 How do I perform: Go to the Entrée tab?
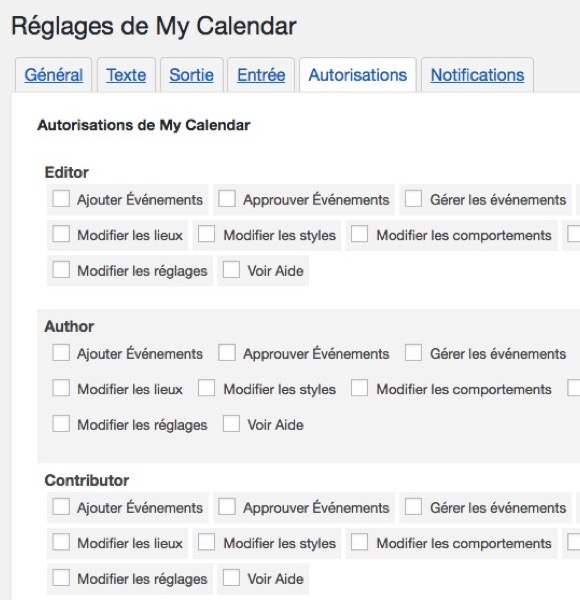pos(261,75)
